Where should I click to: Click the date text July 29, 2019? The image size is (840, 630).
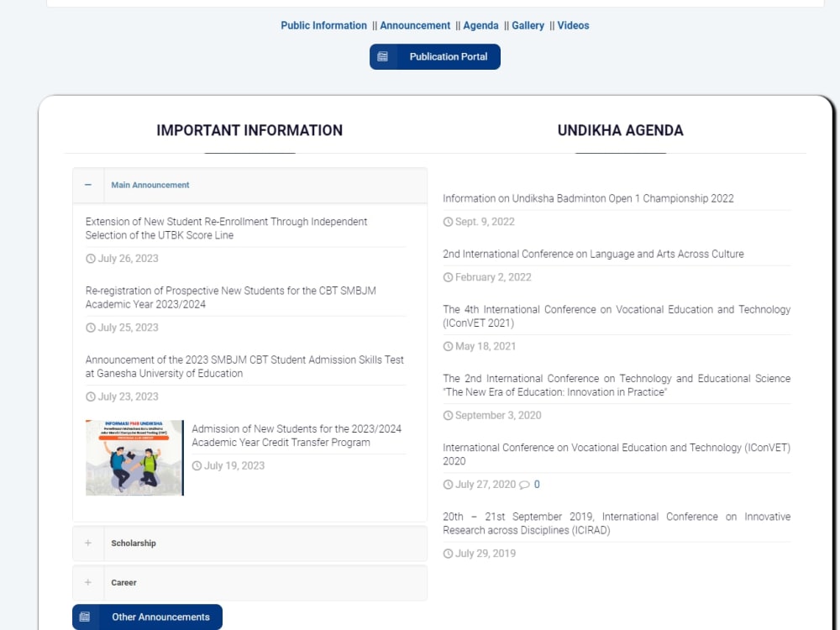point(486,554)
